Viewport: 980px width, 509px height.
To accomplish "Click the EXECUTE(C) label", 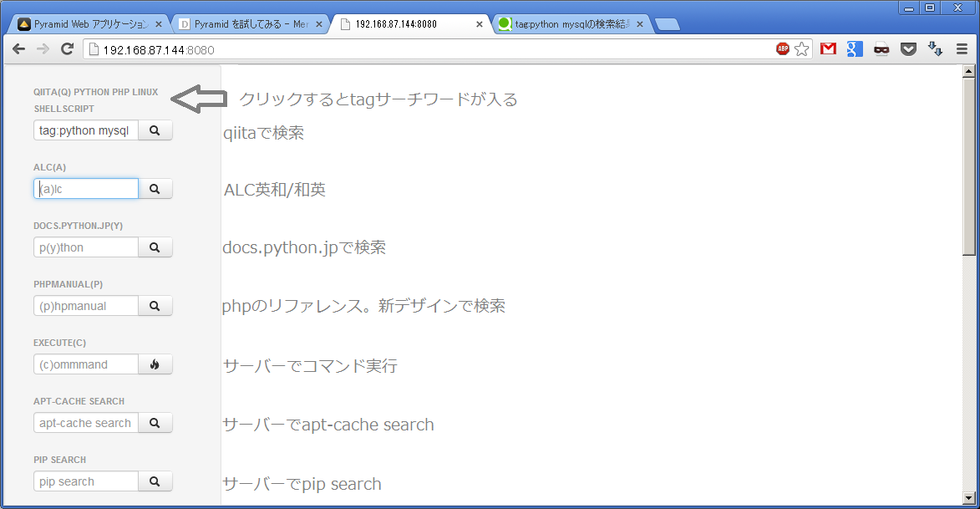I will point(60,343).
